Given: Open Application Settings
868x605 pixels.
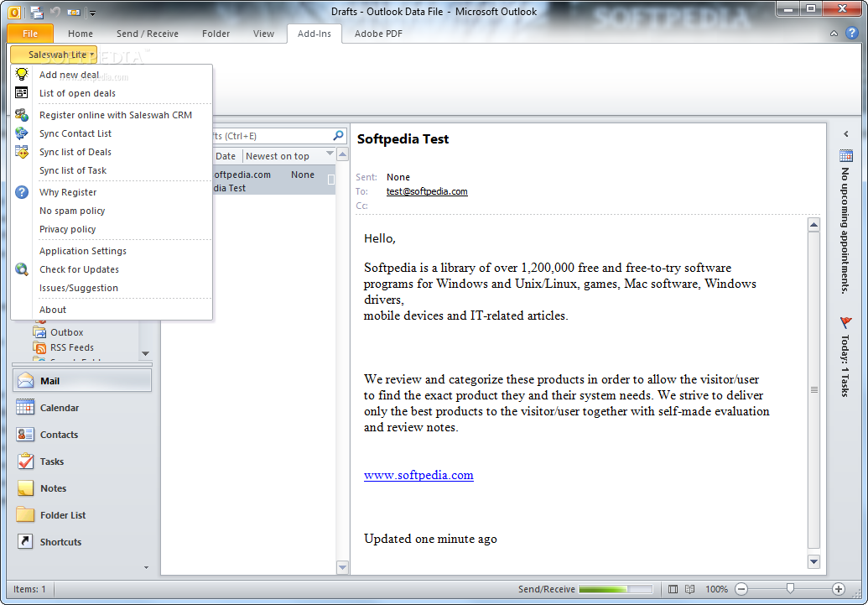Looking at the screenshot, I should [x=112, y=251].
